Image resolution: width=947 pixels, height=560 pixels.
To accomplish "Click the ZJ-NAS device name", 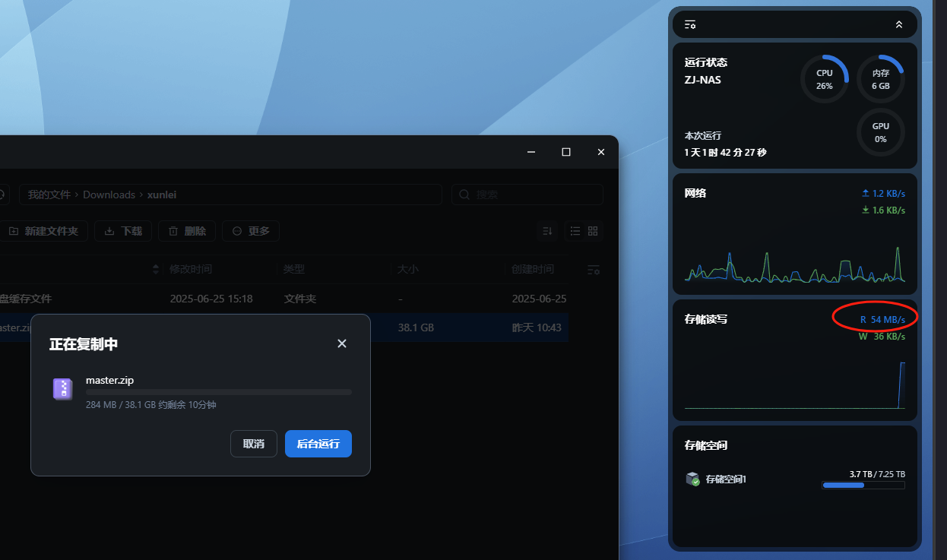I will pyautogui.click(x=703, y=79).
